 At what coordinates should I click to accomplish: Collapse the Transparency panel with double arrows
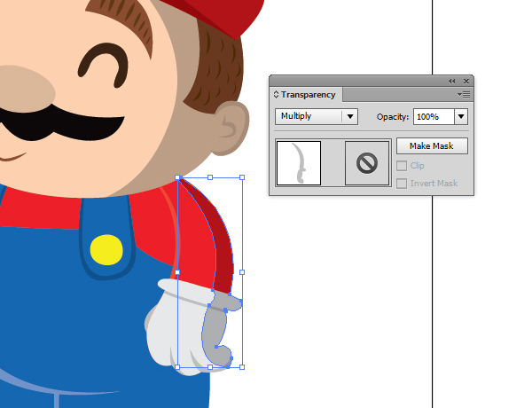452,81
